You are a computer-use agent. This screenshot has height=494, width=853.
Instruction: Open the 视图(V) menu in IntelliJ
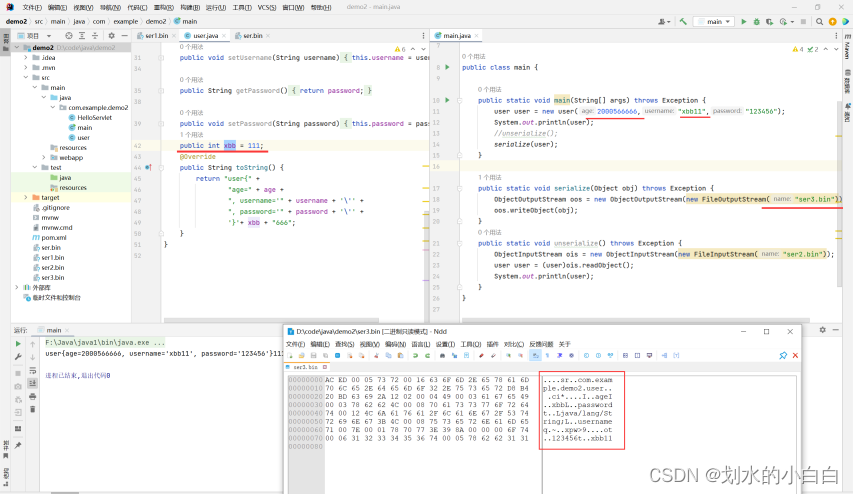pos(83,7)
